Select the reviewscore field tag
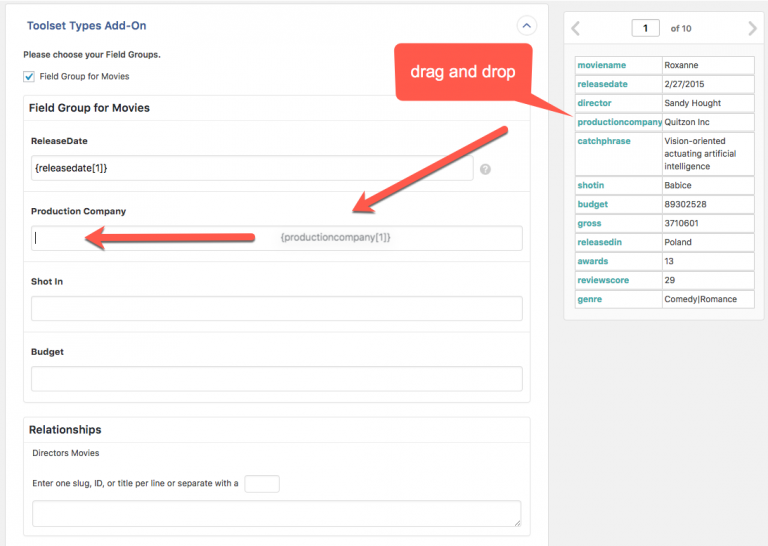This screenshot has height=546, width=768. coord(603,280)
